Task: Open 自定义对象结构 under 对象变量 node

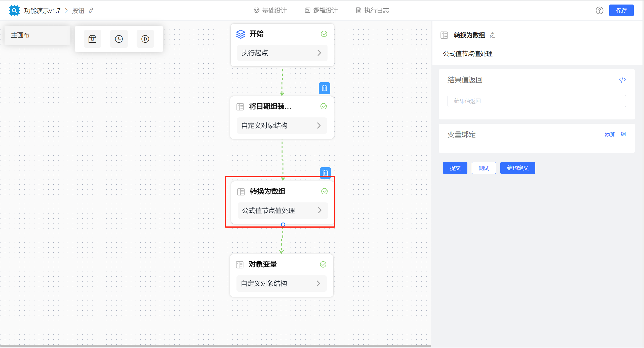Action: tap(319, 283)
